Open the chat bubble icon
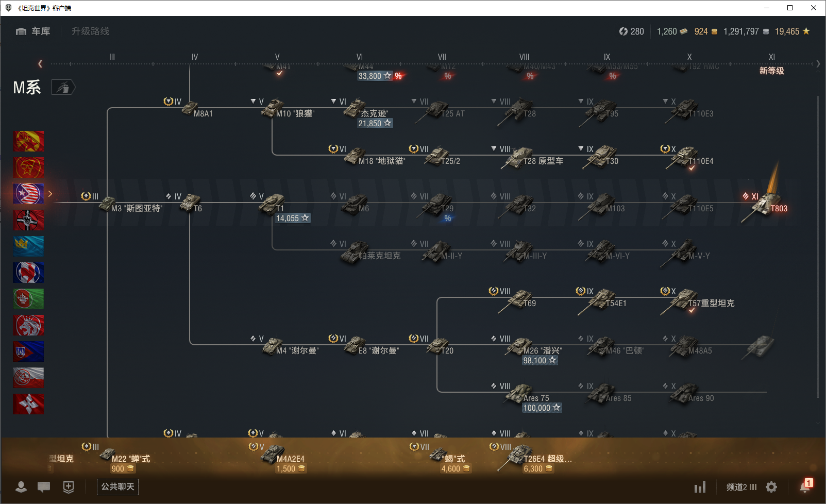This screenshot has height=504, width=826. (x=44, y=486)
